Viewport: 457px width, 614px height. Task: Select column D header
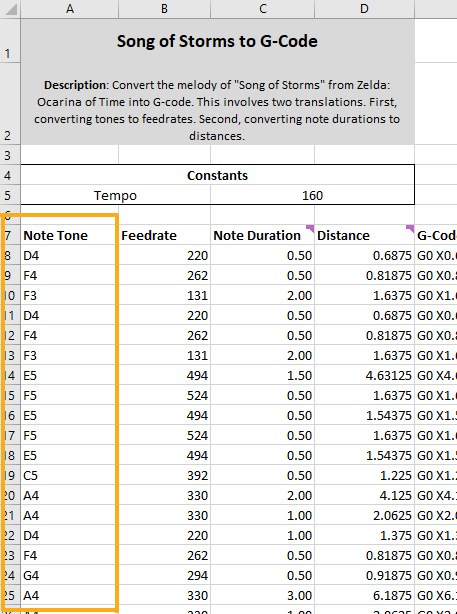(x=364, y=9)
